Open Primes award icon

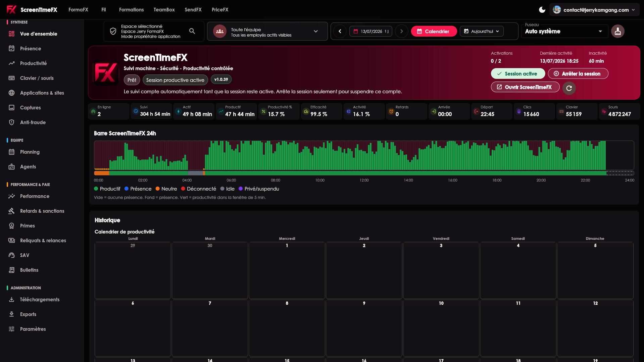[x=12, y=226]
